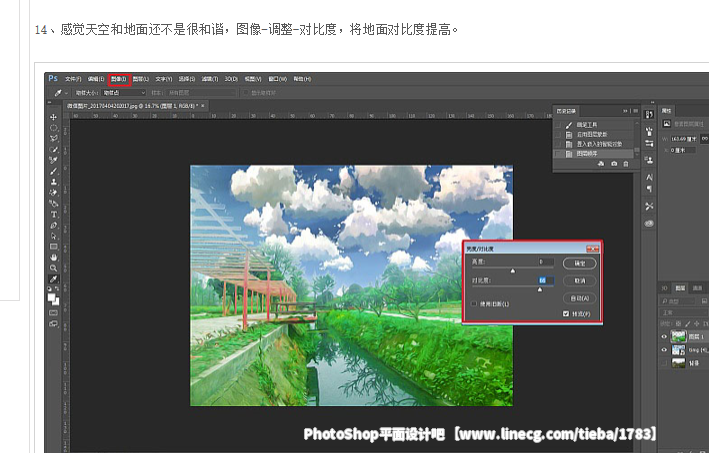The height and width of the screenshot is (453, 712).
Task: Click create new snapshot camera icon in History panel
Action: tap(614, 164)
